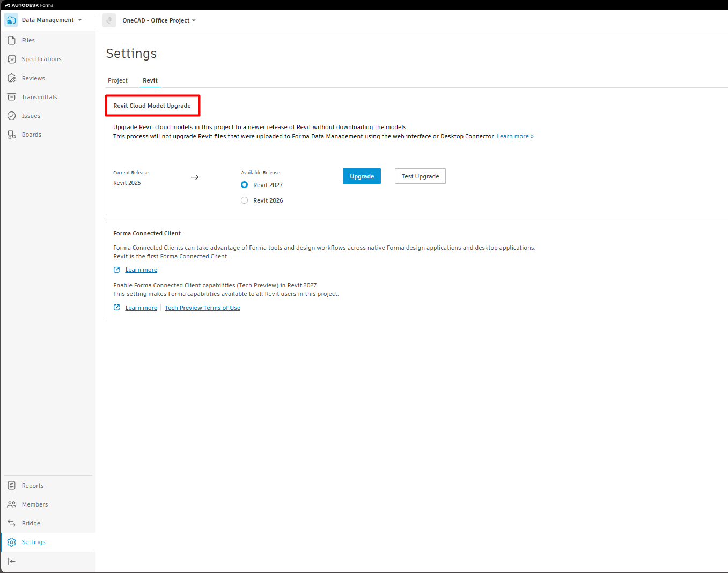Image resolution: width=728 pixels, height=573 pixels.
Task: Open Learn more link under Forma Connected Client
Action: [141, 270]
